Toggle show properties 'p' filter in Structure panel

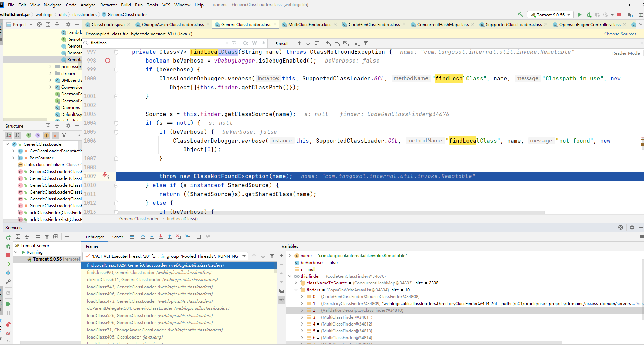point(38,135)
